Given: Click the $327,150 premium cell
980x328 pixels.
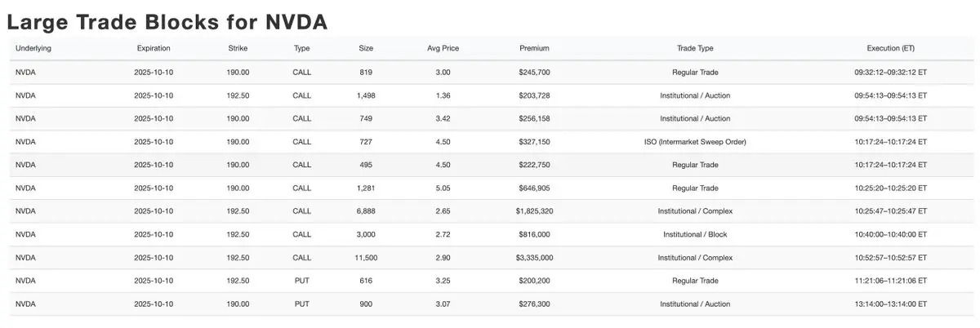Looking at the screenshot, I should pyautogui.click(x=534, y=141).
